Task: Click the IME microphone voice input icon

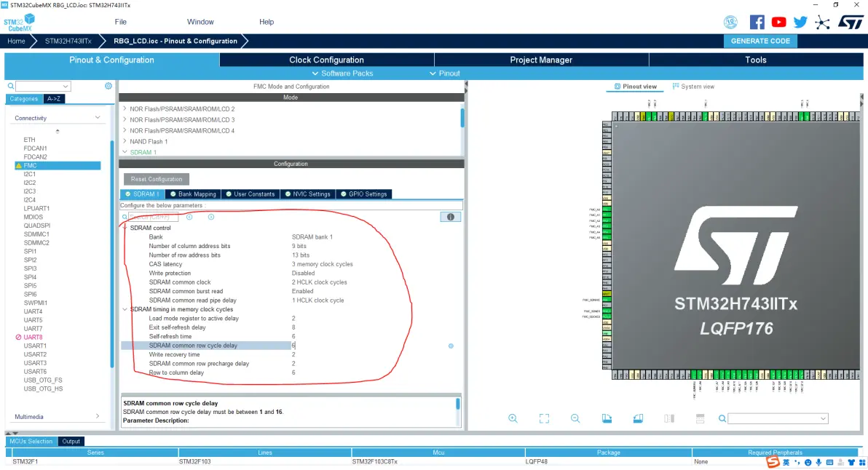Action: point(818,462)
